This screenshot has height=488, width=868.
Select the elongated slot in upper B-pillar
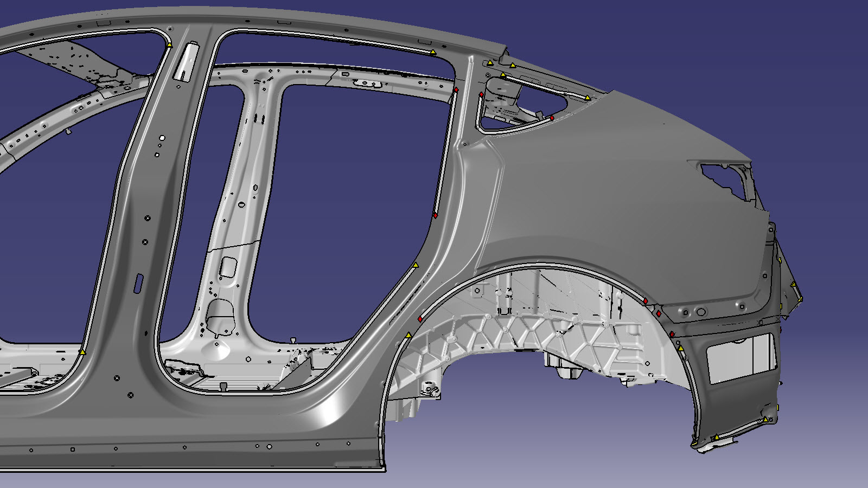(x=185, y=61)
